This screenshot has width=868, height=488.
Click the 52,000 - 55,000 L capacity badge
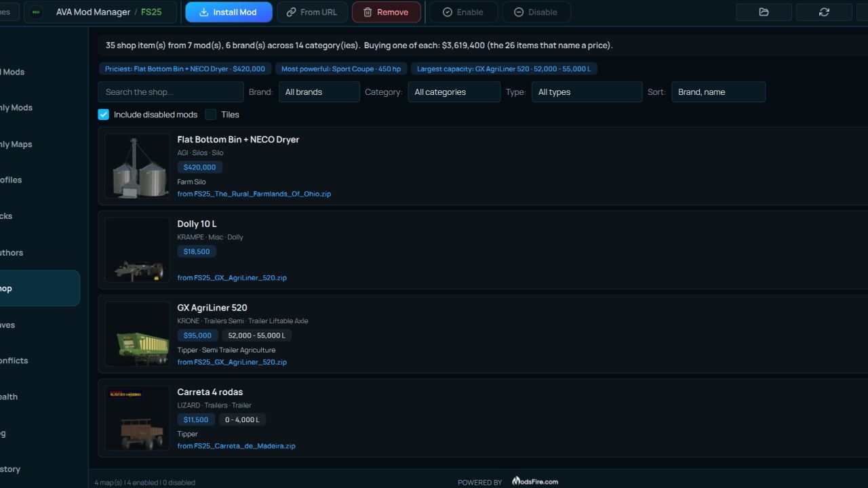(256, 335)
